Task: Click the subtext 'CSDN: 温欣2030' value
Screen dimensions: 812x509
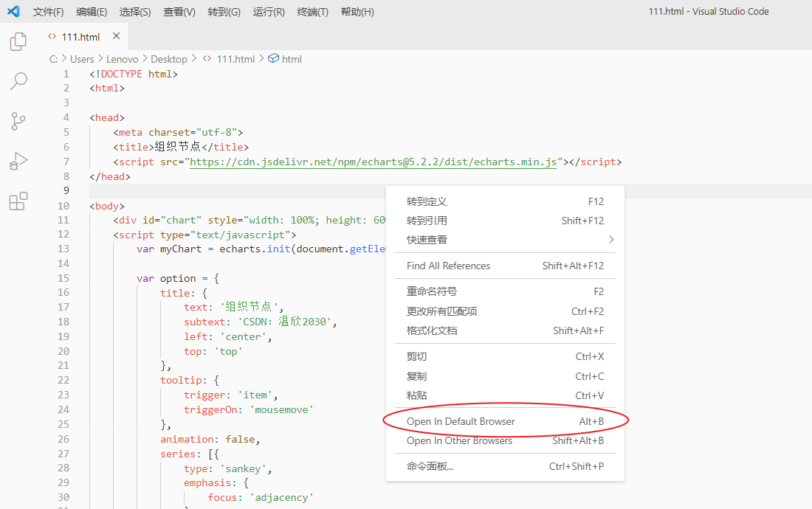Action: pos(284,322)
